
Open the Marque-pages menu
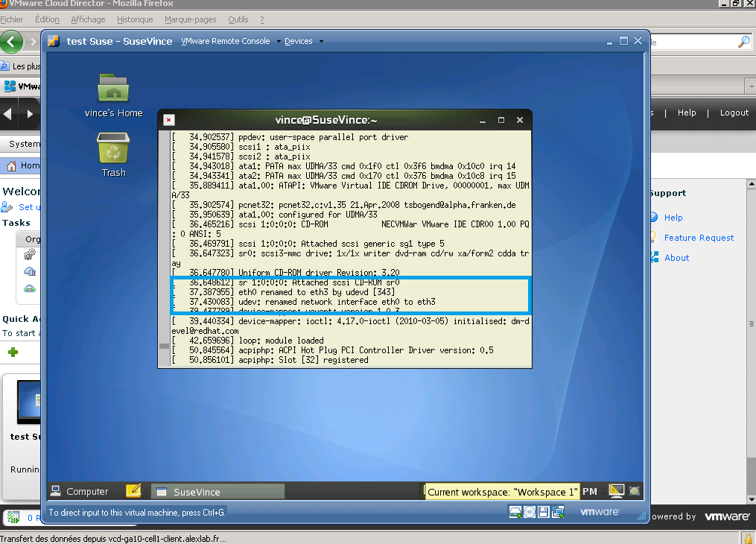pos(190,19)
